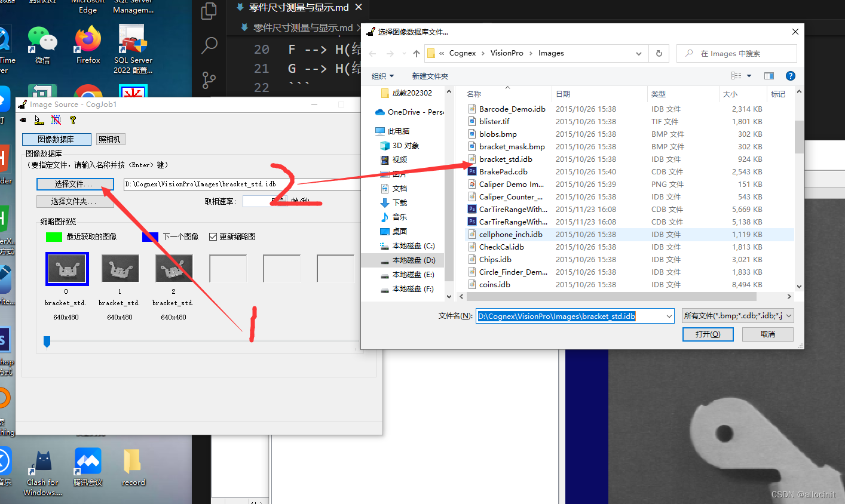Click the forward arrow in file dialog
845x504 pixels.
[390, 53]
